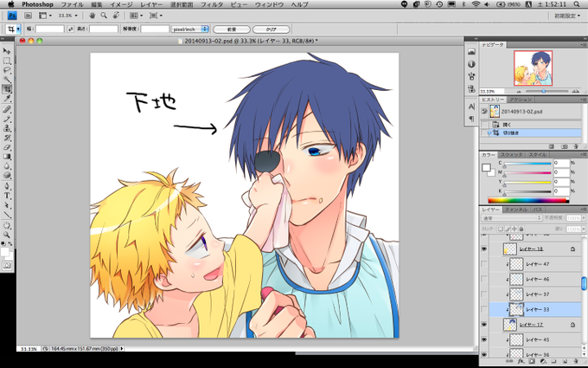The width and height of the screenshot is (588, 368).
Task: Create new snapshot in History panel
Action: coord(564,146)
